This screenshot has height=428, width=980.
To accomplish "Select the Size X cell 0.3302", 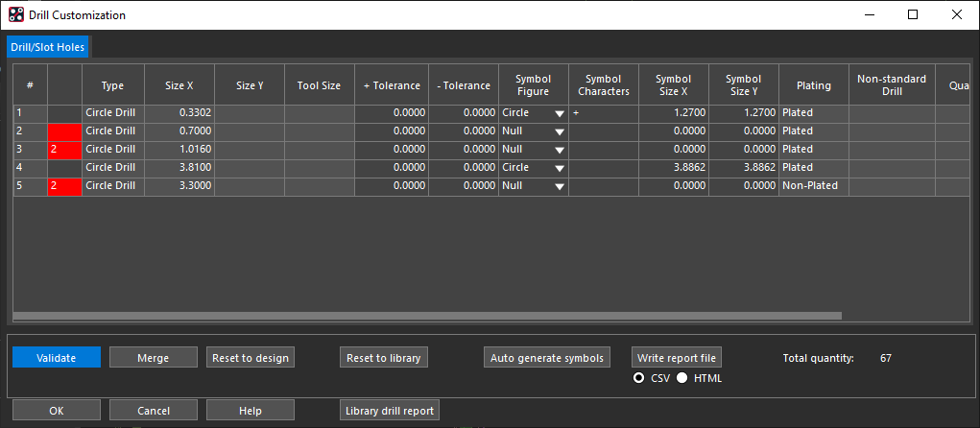I will coord(179,113).
